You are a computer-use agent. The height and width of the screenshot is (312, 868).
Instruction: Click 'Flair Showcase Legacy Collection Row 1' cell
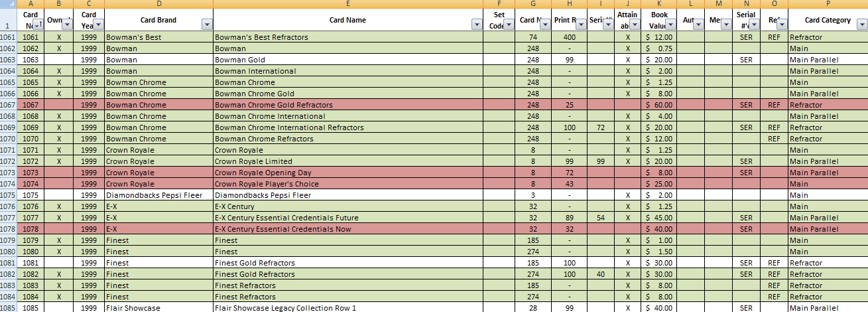(348, 308)
